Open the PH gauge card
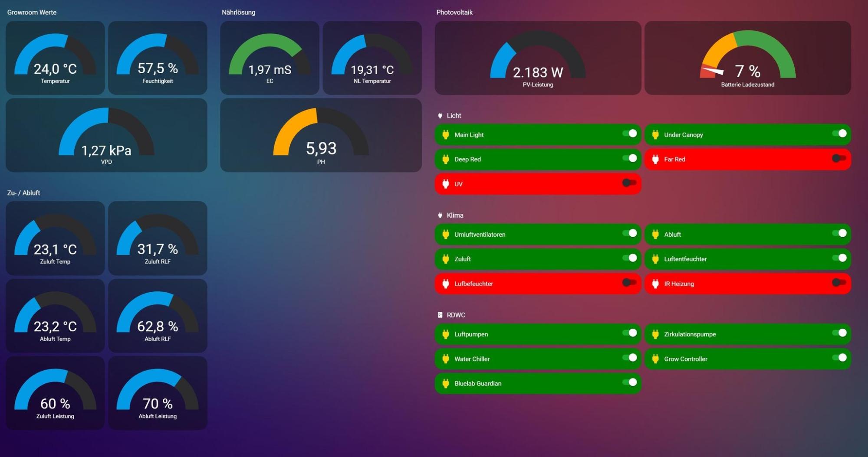The image size is (868, 457). tap(321, 135)
